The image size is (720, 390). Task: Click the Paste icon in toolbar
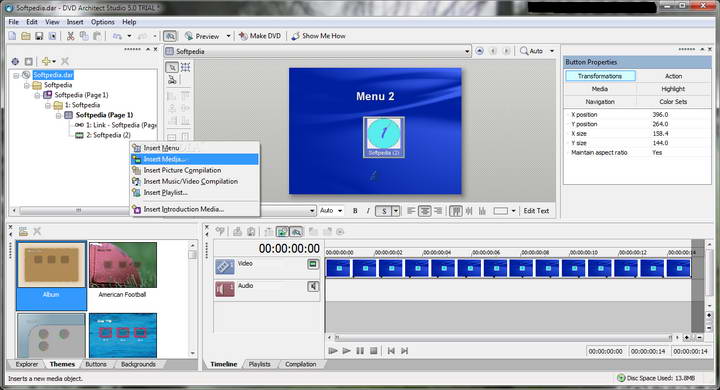[x=97, y=36]
